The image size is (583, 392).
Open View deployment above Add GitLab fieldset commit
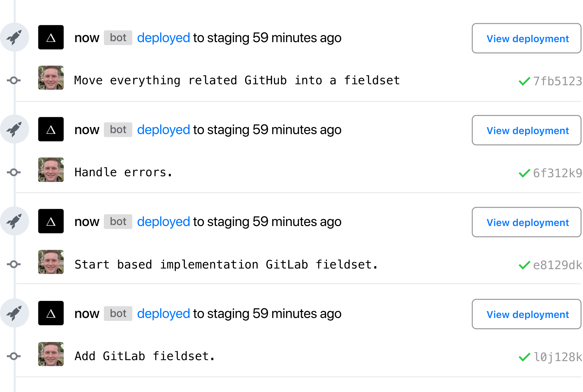click(526, 314)
